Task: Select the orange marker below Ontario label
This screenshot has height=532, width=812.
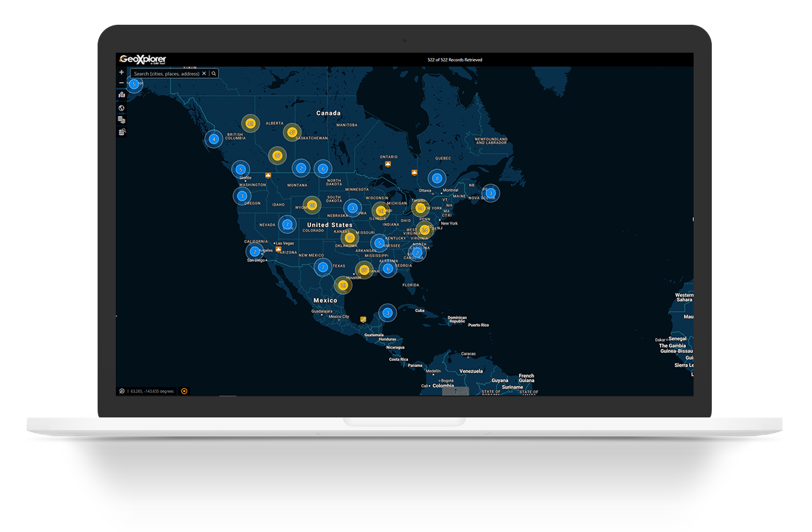Action: pos(388,164)
